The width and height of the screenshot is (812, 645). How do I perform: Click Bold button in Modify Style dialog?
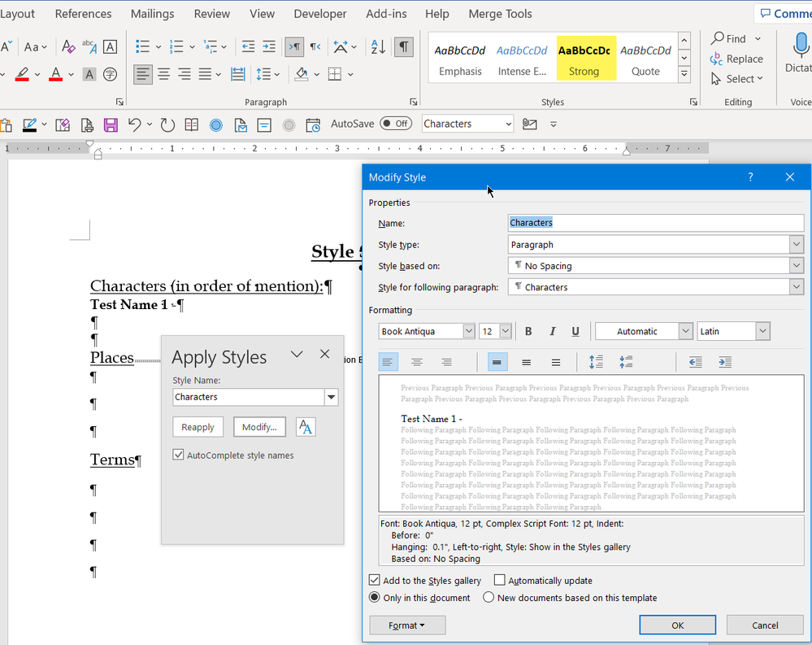[x=528, y=331]
